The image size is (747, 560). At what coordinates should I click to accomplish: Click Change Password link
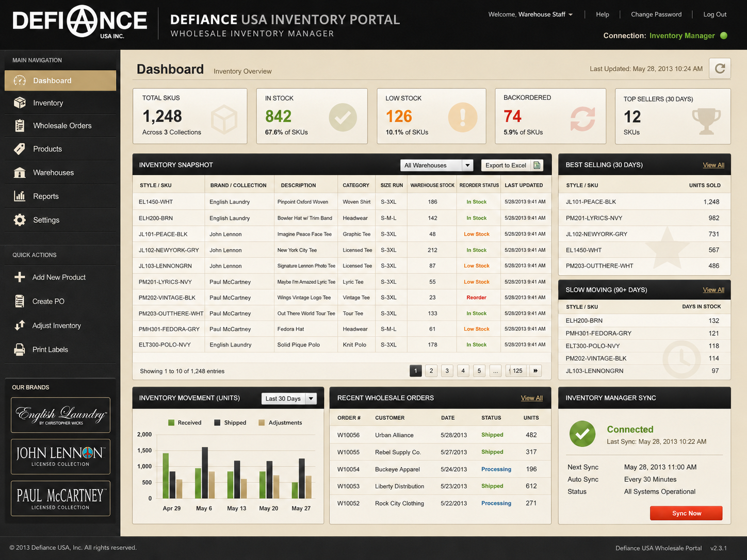pyautogui.click(x=656, y=14)
